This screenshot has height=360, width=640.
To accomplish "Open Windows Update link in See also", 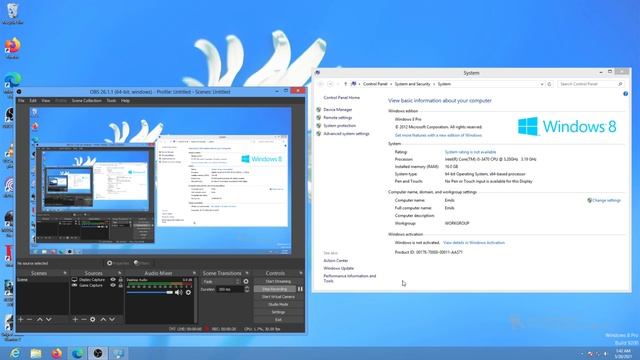I will click(338, 268).
